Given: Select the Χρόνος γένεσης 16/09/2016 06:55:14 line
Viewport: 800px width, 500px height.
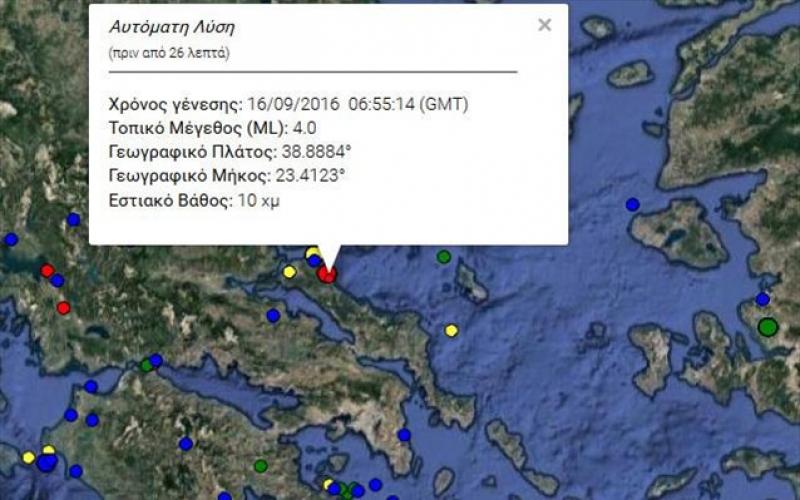Looking at the screenshot, I should pos(288,105).
